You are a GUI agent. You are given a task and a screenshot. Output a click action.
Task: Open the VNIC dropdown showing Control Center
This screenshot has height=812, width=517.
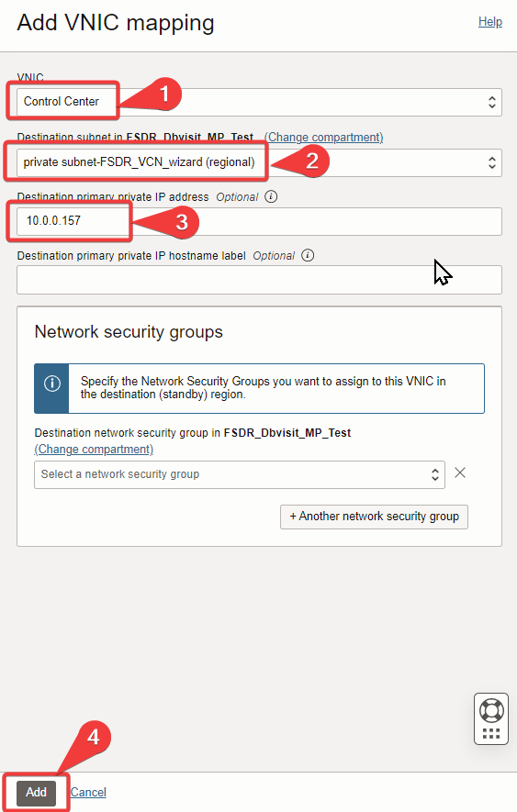pyautogui.click(x=259, y=102)
